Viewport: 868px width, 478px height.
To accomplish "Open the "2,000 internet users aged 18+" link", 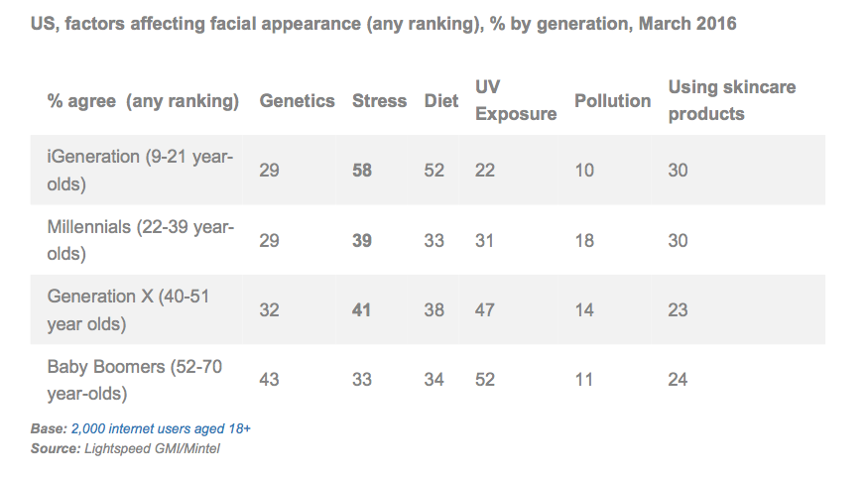I will coord(167,428).
